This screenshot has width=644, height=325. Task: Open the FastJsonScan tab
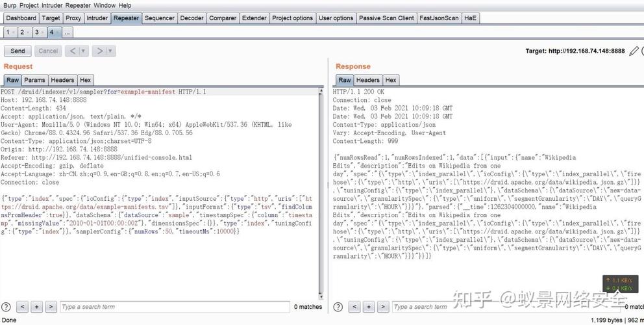(439, 18)
